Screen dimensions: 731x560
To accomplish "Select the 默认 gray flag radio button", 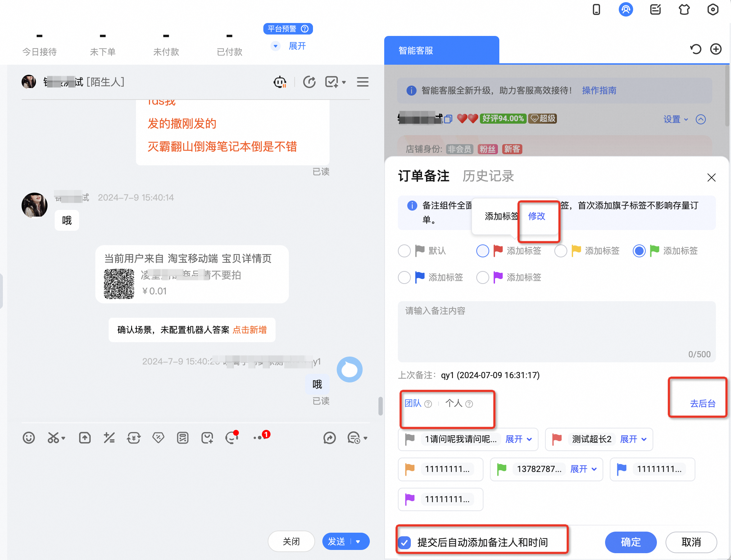I will point(404,251).
